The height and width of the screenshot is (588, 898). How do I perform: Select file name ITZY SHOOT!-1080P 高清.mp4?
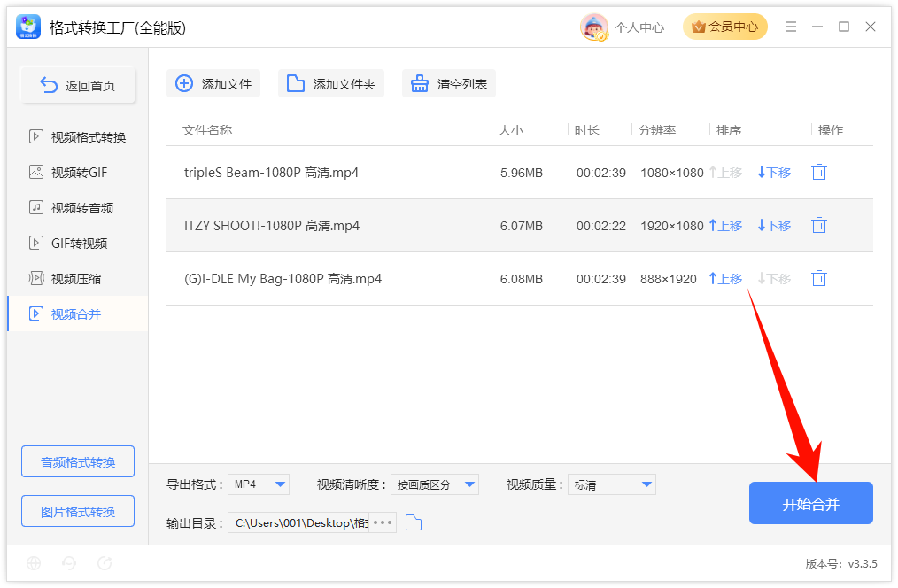point(272,226)
